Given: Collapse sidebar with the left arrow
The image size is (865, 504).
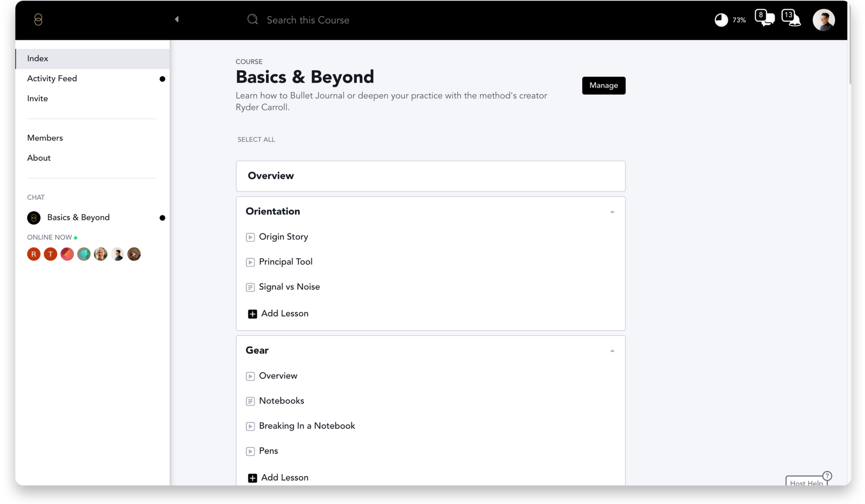Looking at the screenshot, I should click(177, 19).
